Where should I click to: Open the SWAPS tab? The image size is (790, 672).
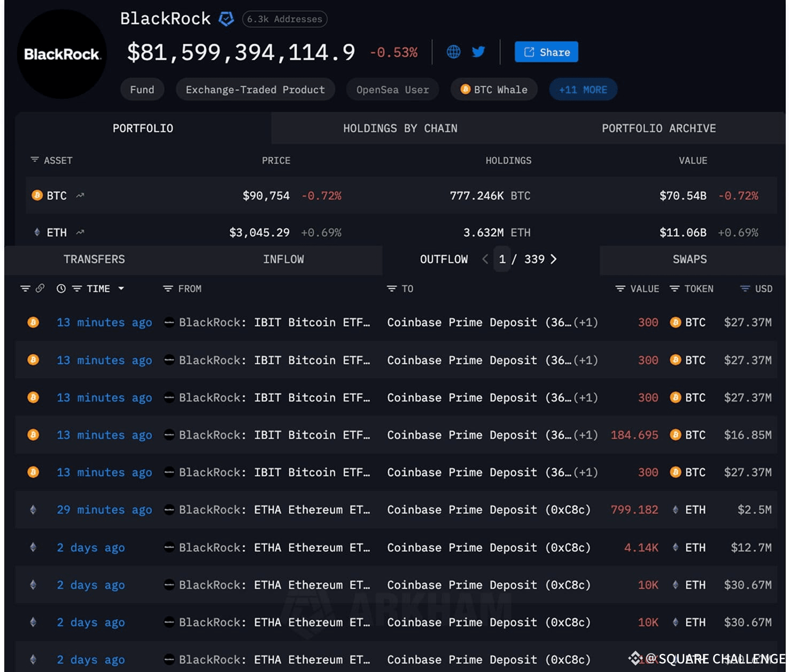pos(690,259)
